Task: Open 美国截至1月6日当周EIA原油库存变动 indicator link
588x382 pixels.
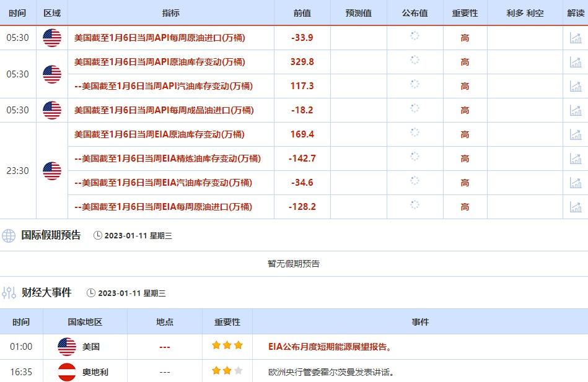Action: pos(159,134)
